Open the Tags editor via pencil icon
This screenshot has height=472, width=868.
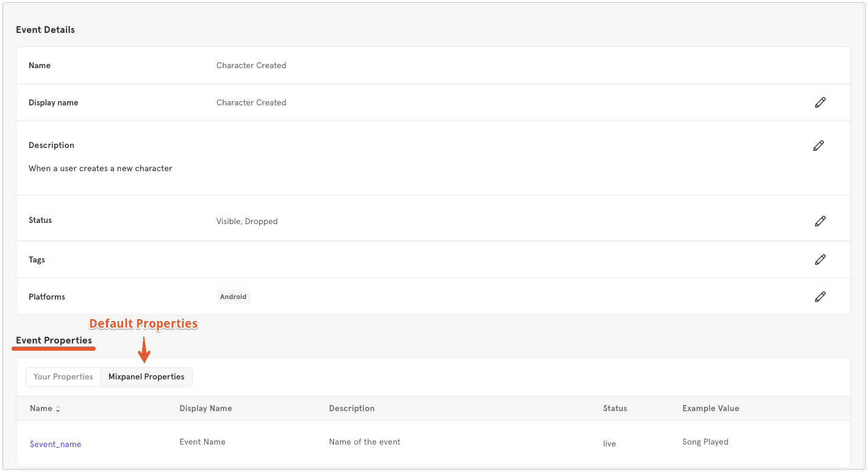pos(820,259)
